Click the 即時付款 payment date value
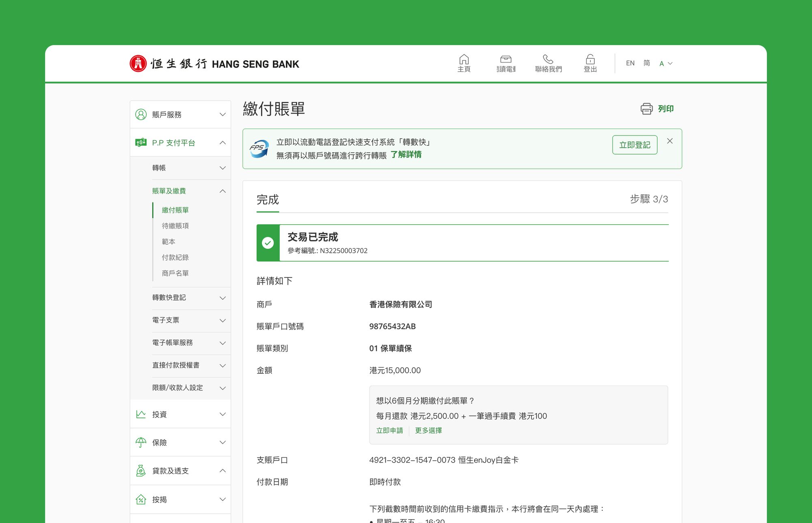812x523 pixels. [385, 482]
